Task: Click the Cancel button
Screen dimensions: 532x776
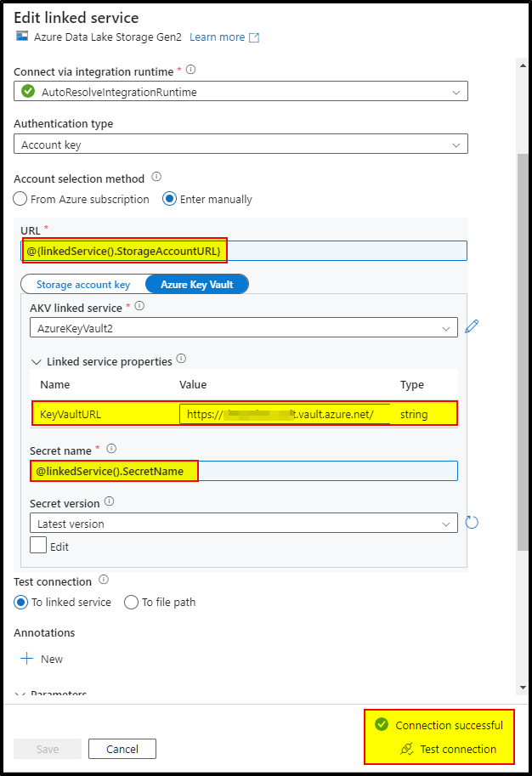Action: (x=122, y=749)
